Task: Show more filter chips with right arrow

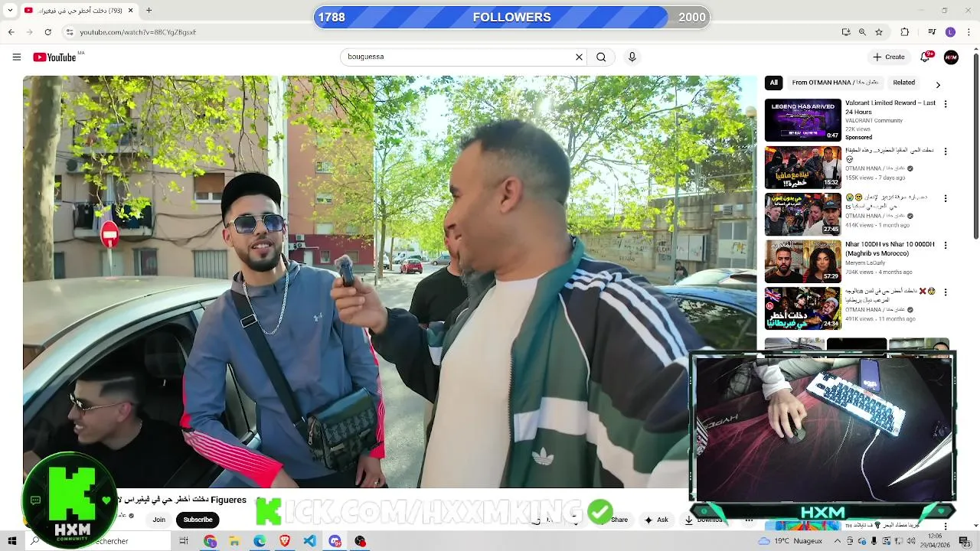Action: click(938, 84)
